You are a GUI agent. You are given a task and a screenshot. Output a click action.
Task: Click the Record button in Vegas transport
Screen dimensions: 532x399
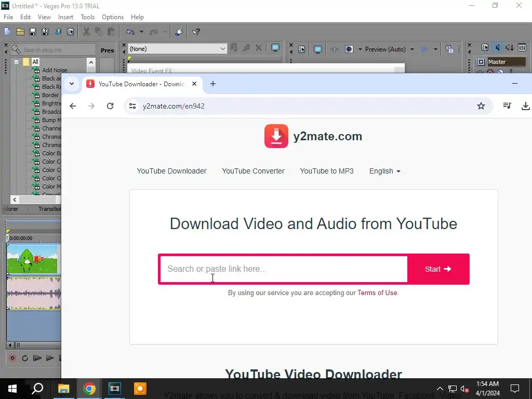coord(12,358)
